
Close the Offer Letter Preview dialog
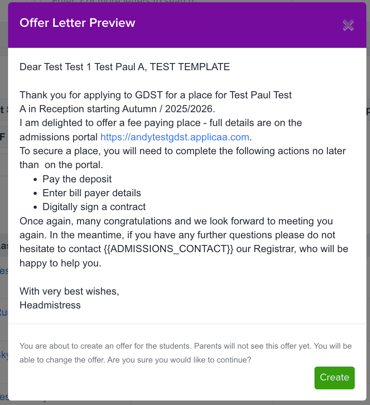click(348, 25)
